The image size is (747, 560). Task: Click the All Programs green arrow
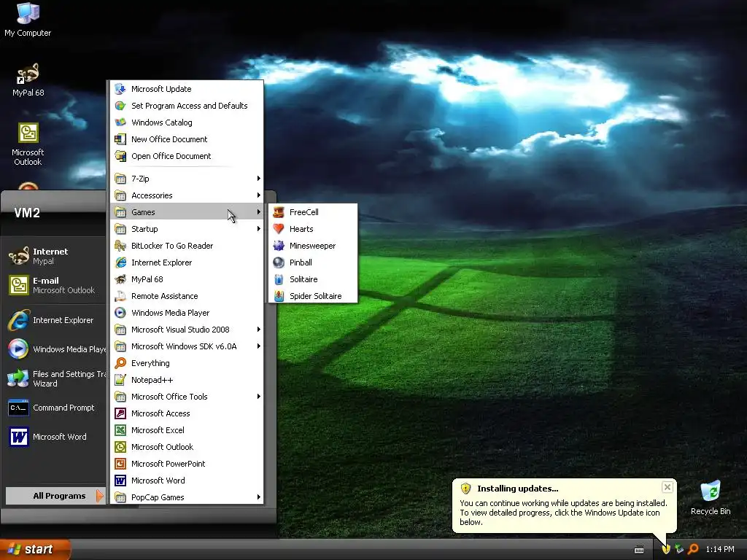[x=99, y=496]
